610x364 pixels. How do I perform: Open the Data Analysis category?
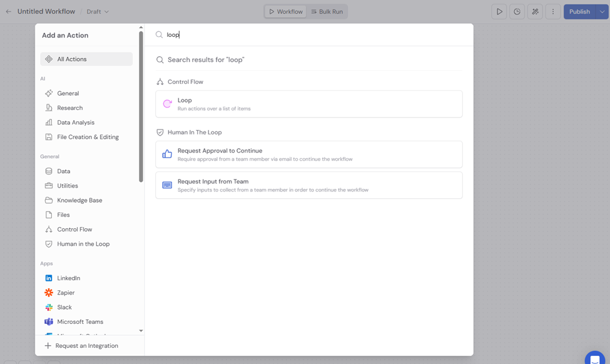(86, 123)
